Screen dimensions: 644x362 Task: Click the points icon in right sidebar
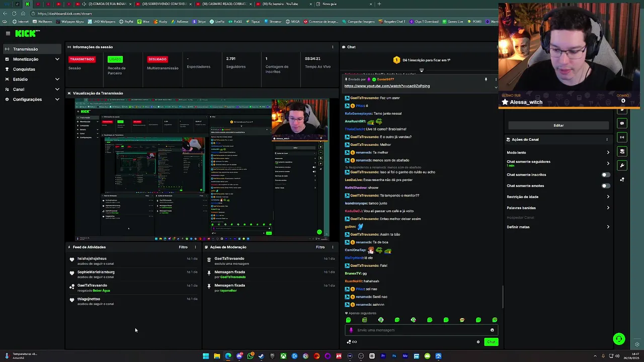pyautogui.click(x=622, y=179)
